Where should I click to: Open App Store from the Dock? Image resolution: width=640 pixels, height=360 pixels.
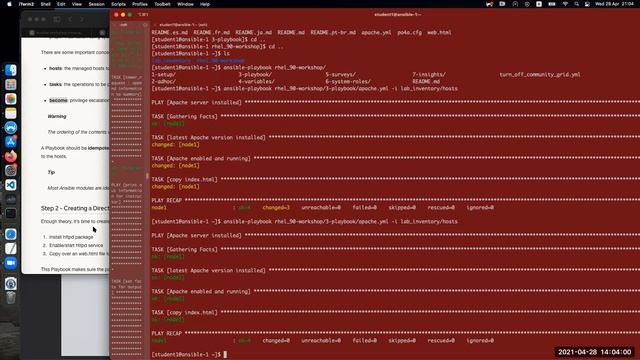pos(11,142)
